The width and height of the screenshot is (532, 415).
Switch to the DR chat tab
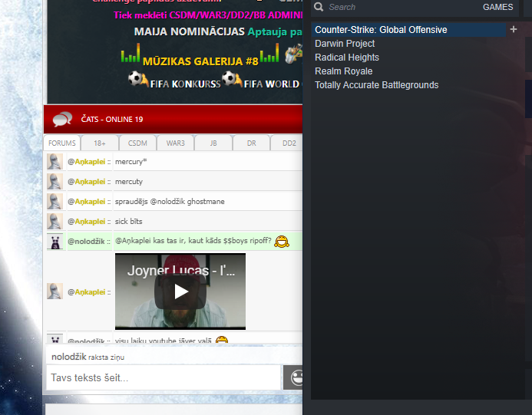coord(251,143)
